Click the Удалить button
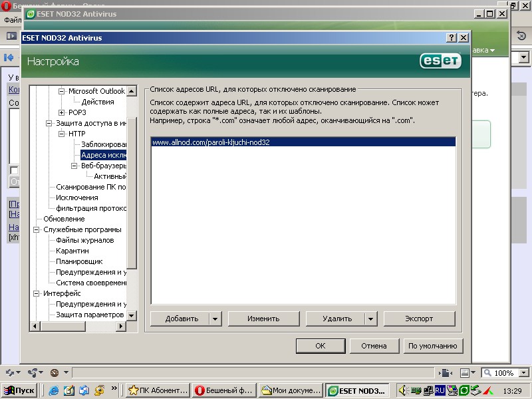 (336, 319)
